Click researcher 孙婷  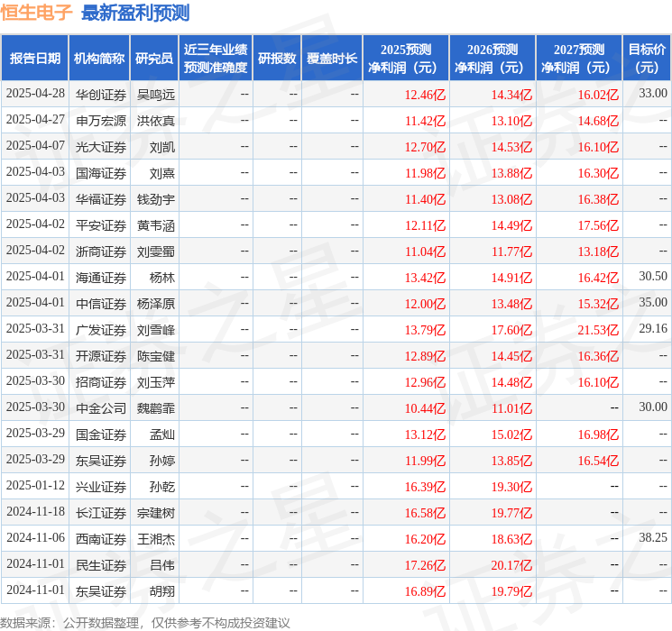click(x=162, y=461)
